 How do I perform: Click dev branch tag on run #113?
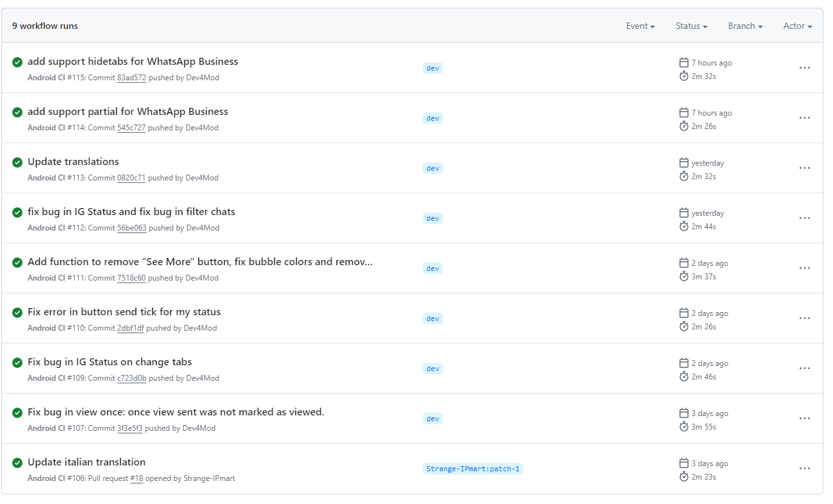coord(433,168)
